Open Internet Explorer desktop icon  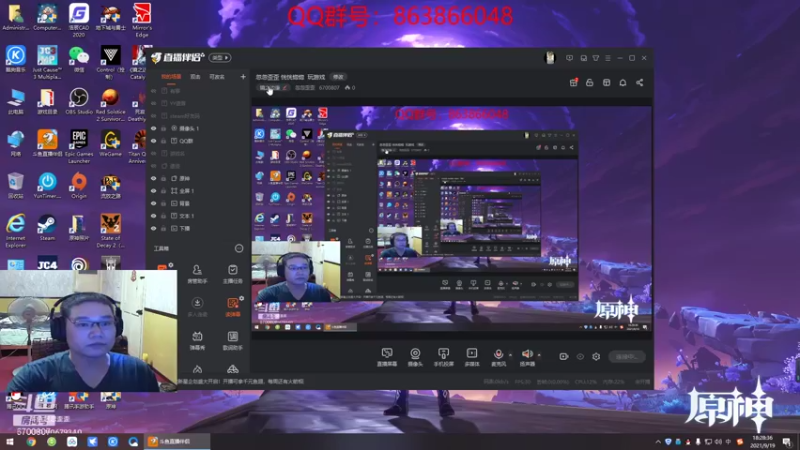pos(15,231)
